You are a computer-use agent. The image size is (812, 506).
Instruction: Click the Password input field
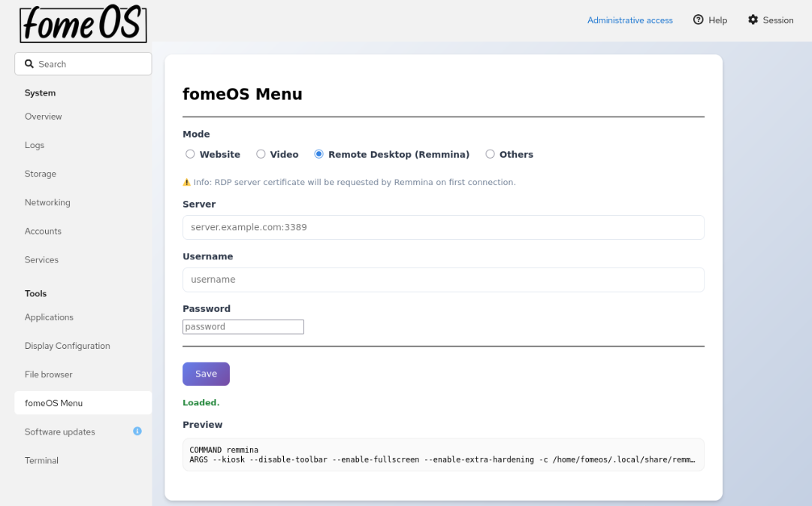(x=243, y=326)
